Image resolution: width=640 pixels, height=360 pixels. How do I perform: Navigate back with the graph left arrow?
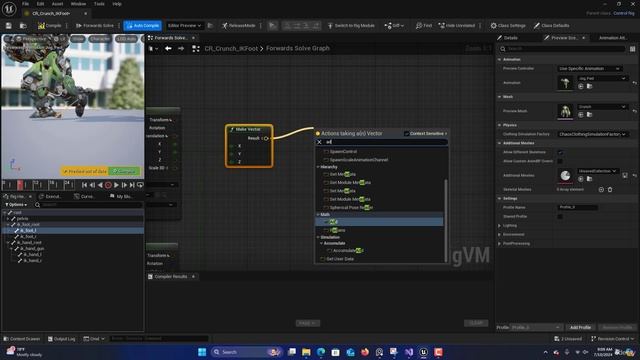point(168,49)
